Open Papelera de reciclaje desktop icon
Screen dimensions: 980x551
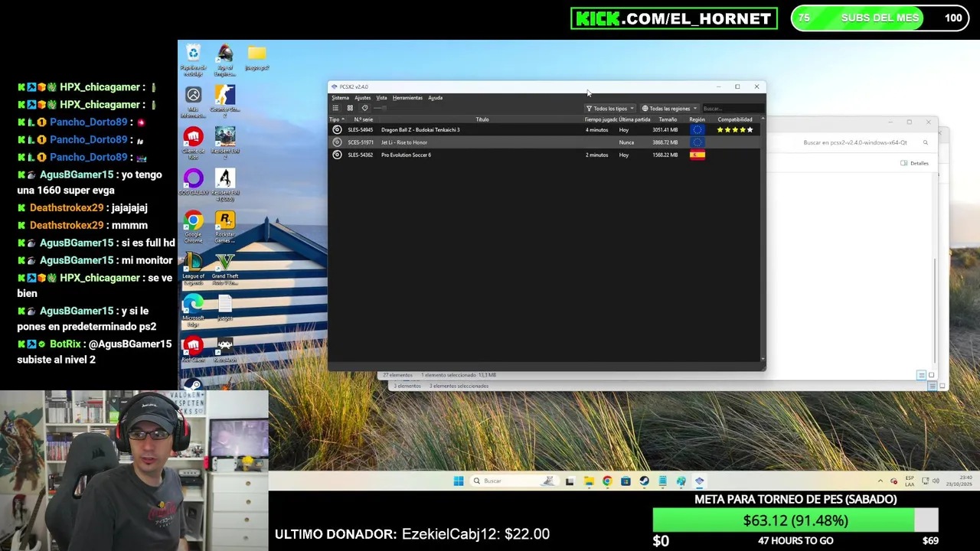(193, 60)
